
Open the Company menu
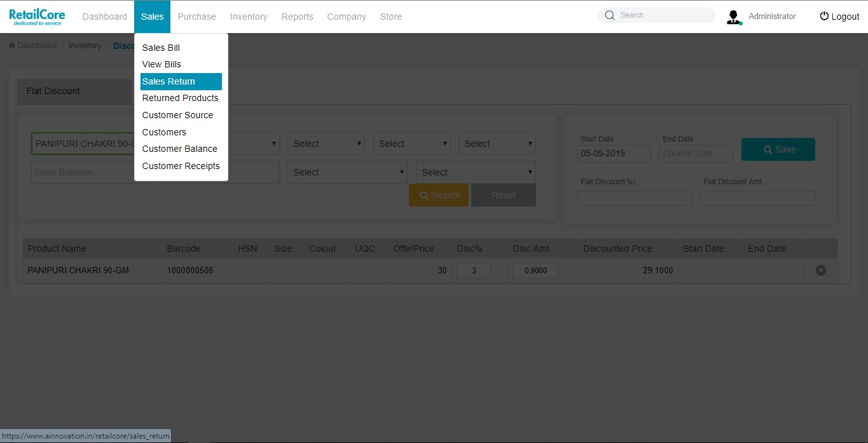point(347,17)
